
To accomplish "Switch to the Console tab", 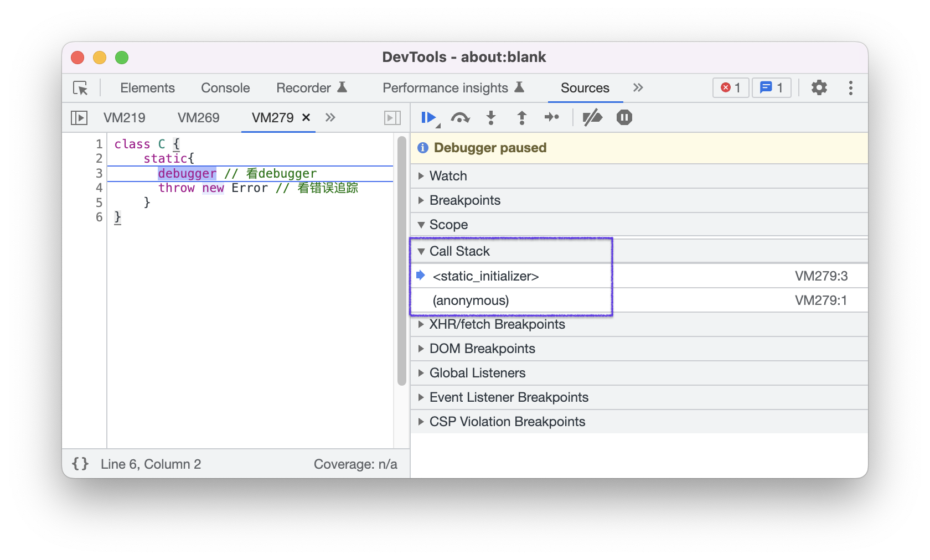I will (225, 88).
